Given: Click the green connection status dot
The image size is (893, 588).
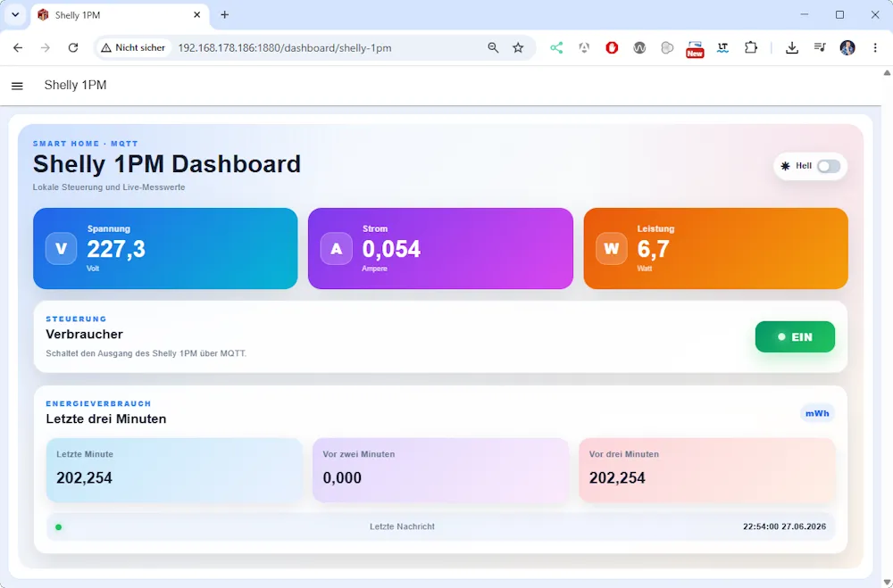Looking at the screenshot, I should [58, 527].
